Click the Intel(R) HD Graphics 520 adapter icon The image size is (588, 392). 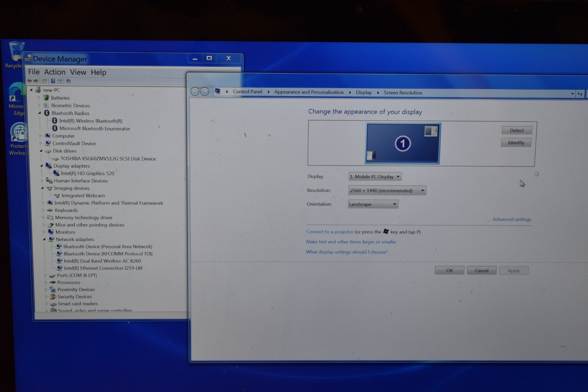pos(56,173)
